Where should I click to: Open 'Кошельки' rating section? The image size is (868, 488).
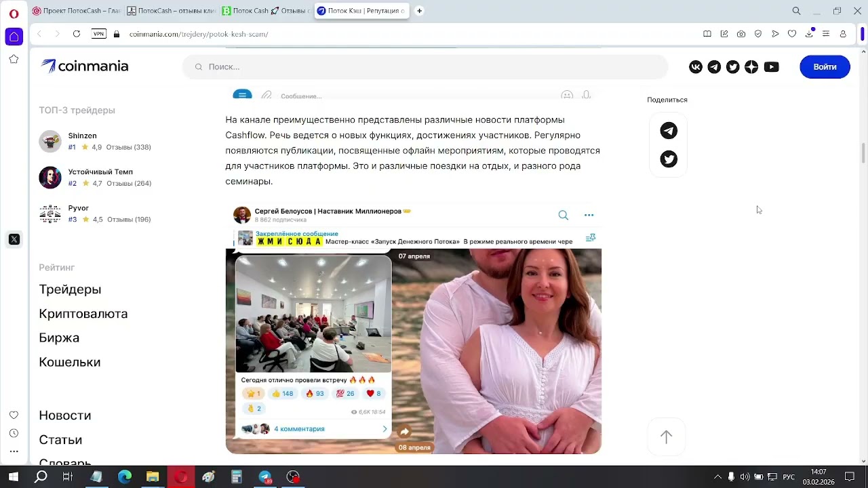click(x=69, y=362)
